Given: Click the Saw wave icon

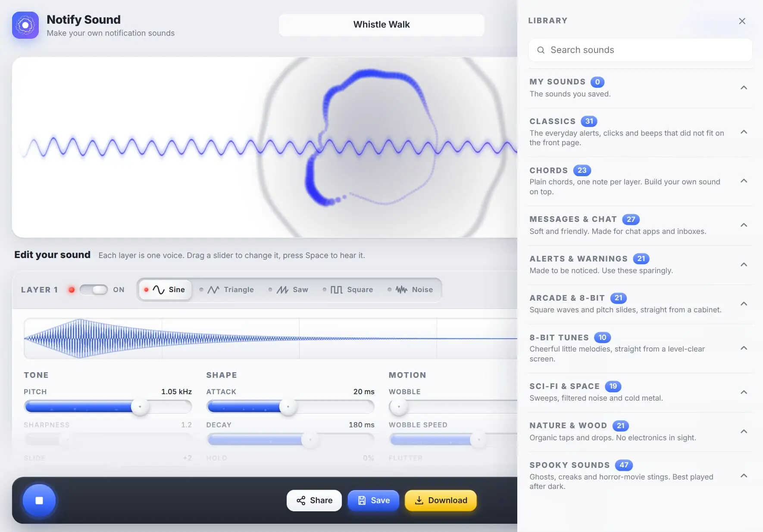Looking at the screenshot, I should coord(282,290).
